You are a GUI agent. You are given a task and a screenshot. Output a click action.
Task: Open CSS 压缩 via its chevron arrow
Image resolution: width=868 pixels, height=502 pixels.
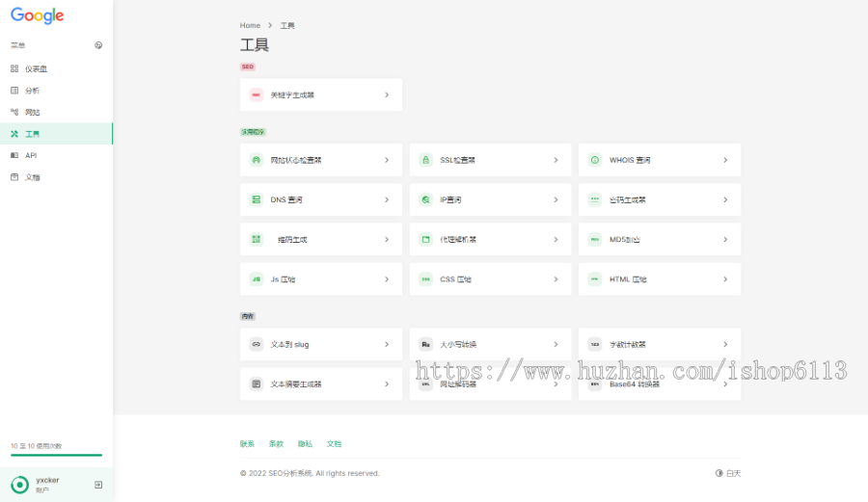coord(556,279)
